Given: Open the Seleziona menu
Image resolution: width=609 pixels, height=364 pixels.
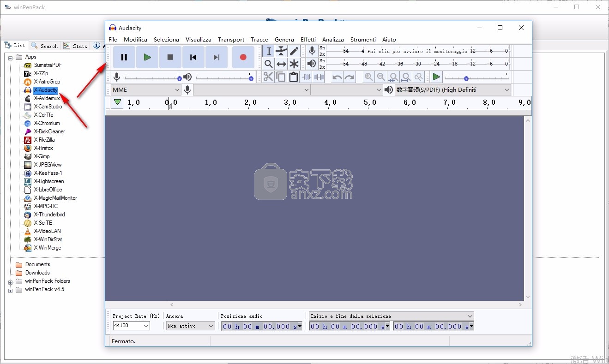Looking at the screenshot, I should click(x=166, y=39).
